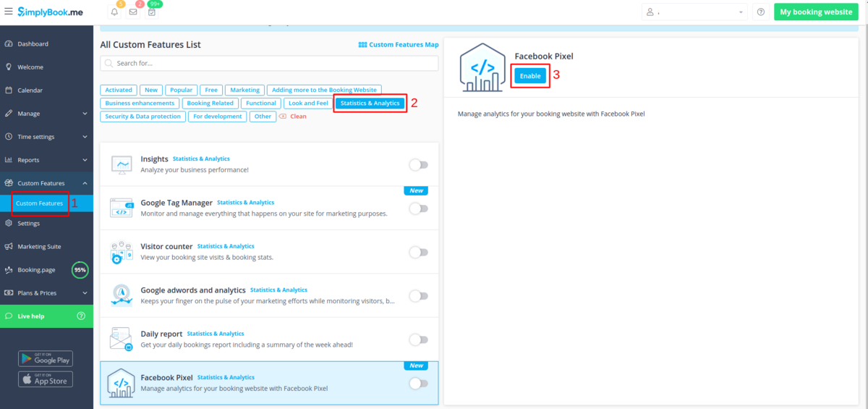The width and height of the screenshot is (868, 409).
Task: Click the Booking.page 95% progress circle
Action: point(80,270)
